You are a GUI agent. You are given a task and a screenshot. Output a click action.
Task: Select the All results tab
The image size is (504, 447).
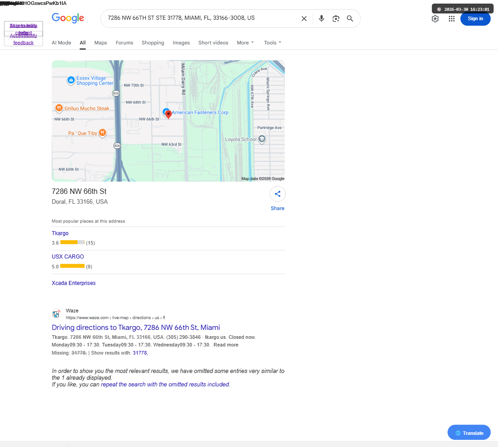tap(83, 43)
